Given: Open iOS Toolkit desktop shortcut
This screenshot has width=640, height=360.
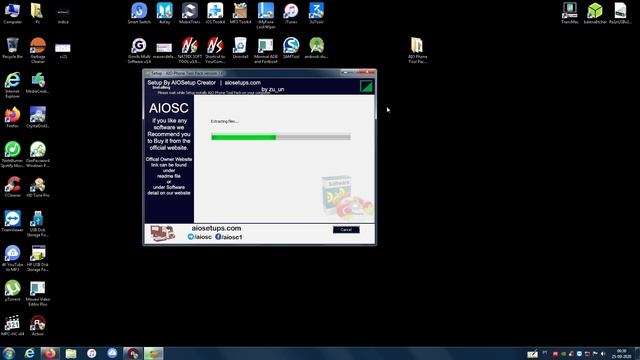Looking at the screenshot, I should pyautogui.click(x=215, y=13).
